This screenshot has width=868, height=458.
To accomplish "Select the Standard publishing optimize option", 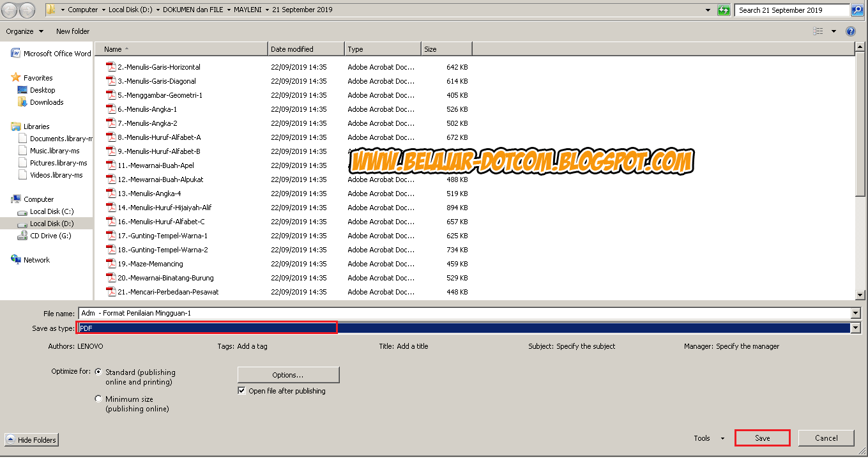I will tap(98, 372).
